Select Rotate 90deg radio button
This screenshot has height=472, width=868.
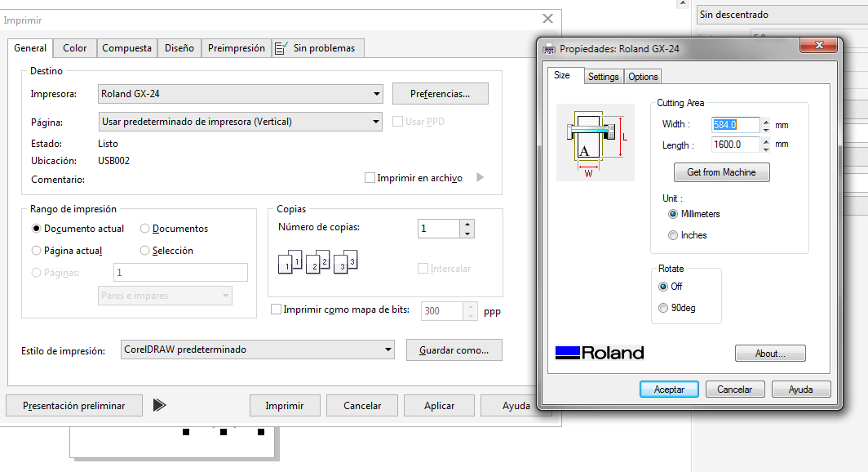pos(663,308)
